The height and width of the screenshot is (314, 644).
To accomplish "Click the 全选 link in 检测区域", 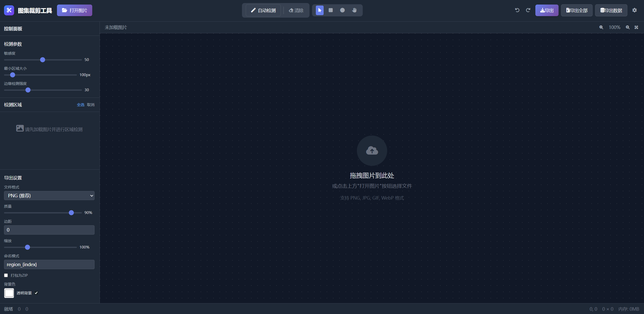I will (x=80, y=105).
